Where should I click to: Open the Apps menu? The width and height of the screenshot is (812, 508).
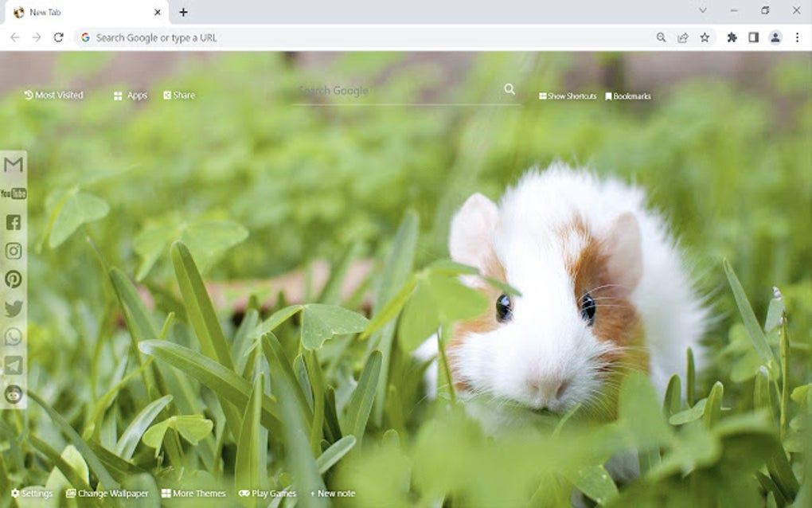[131, 96]
